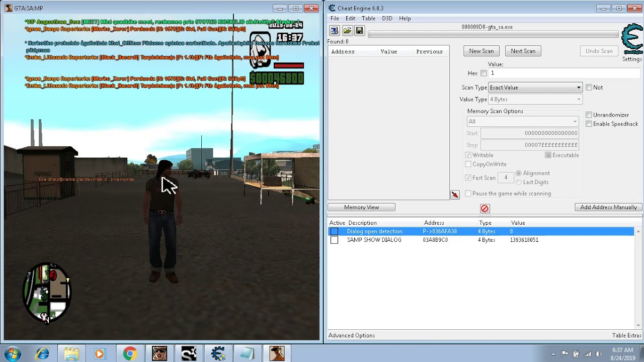Click the red no-entry clear list icon
Image resolution: width=644 pixels, height=362 pixels.
485,209
